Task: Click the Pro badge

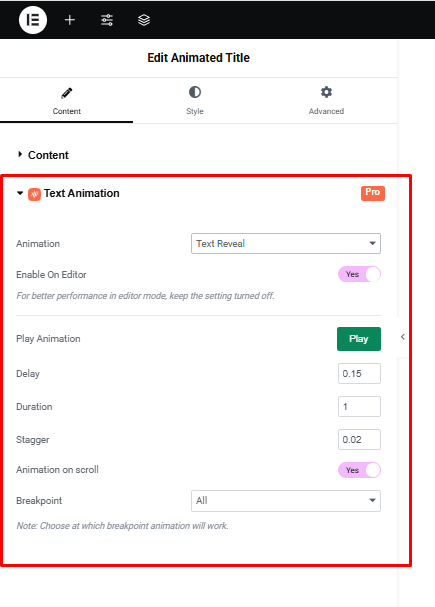Action: pos(373,193)
